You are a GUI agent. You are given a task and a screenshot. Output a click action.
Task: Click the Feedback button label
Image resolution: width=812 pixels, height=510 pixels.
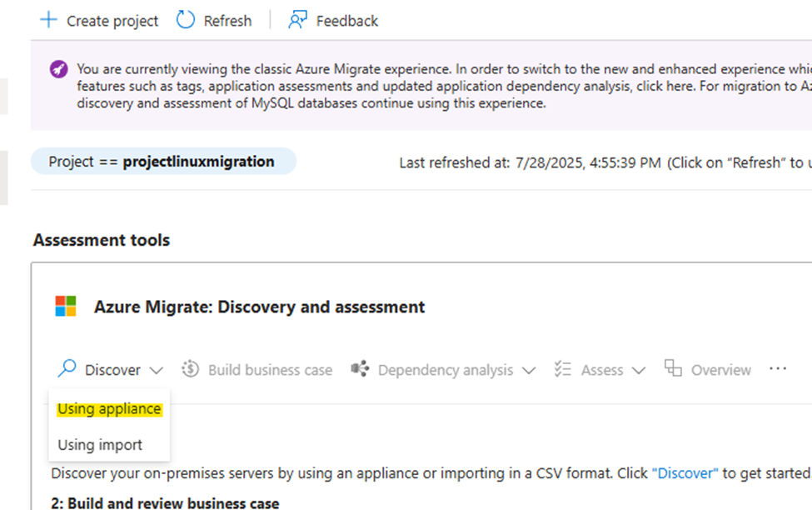click(x=347, y=21)
